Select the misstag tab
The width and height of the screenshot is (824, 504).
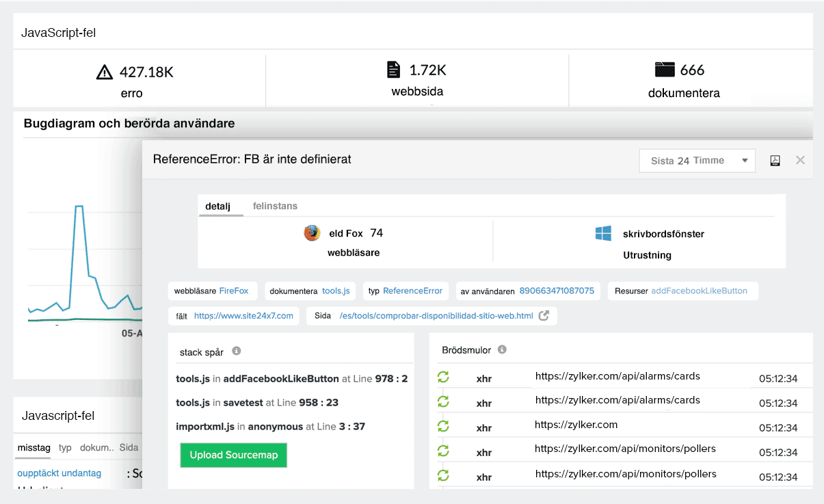tap(34, 447)
